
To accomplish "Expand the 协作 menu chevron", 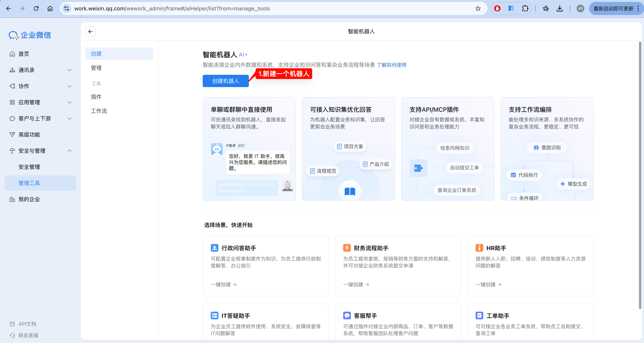I will click(x=70, y=87).
